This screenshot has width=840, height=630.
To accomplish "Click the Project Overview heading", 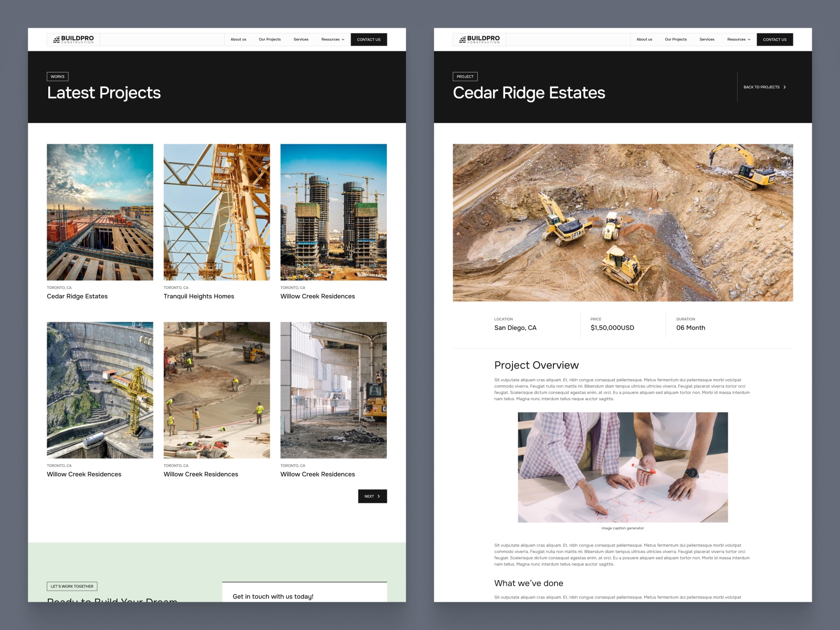I will [x=536, y=365].
